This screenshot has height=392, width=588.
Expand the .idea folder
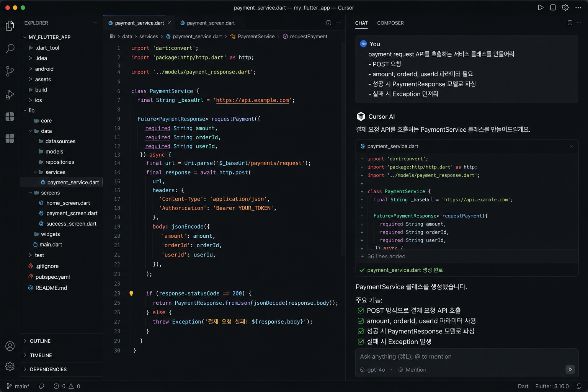(31, 58)
